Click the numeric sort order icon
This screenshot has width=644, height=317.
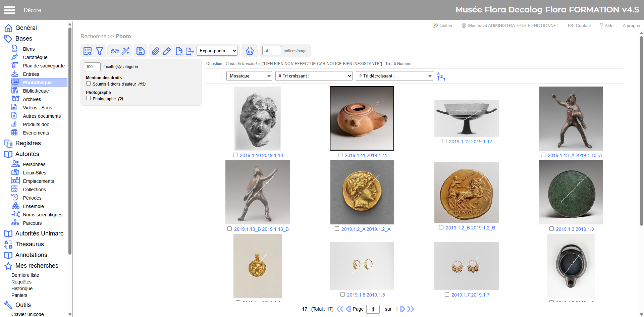[441, 76]
